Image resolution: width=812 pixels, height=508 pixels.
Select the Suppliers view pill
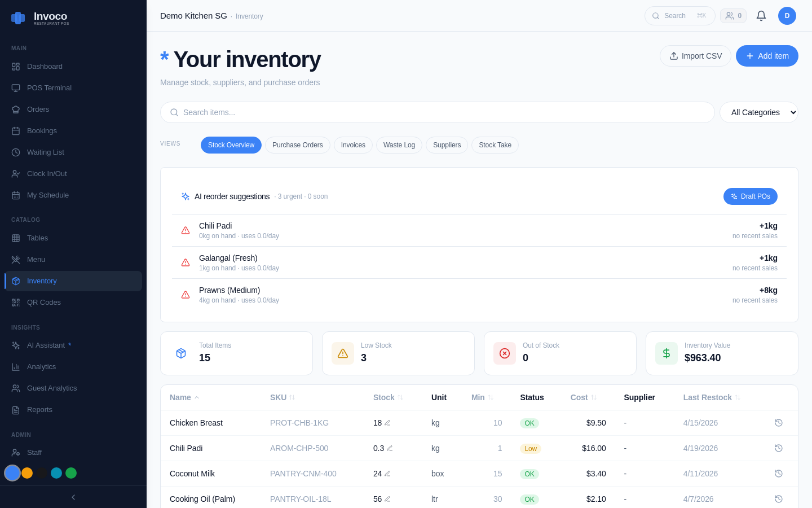click(447, 145)
